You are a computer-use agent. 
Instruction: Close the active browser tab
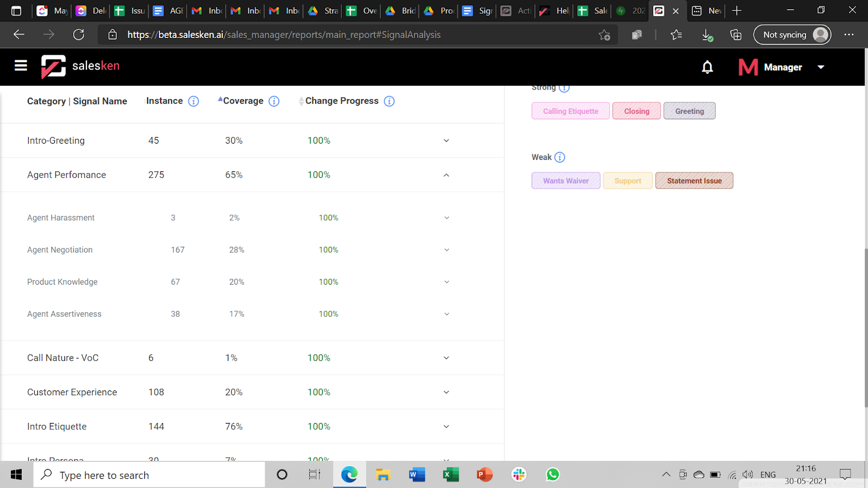[x=676, y=11]
